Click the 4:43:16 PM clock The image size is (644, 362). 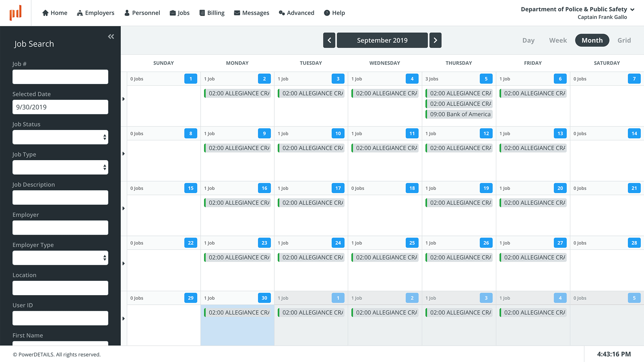pyautogui.click(x=614, y=354)
